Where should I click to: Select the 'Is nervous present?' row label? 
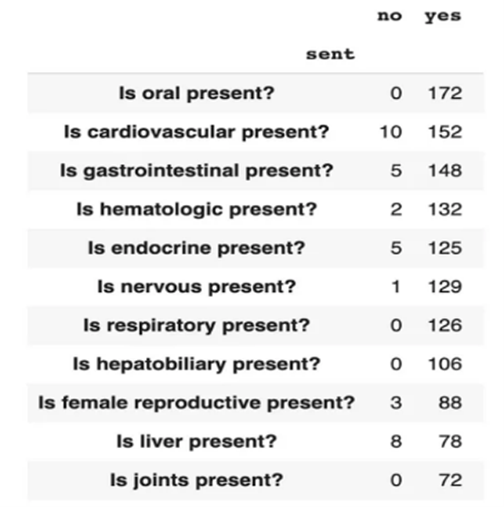click(x=197, y=287)
